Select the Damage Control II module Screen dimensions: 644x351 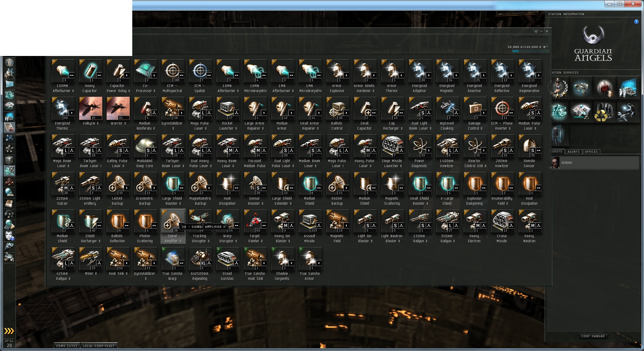[475, 113]
